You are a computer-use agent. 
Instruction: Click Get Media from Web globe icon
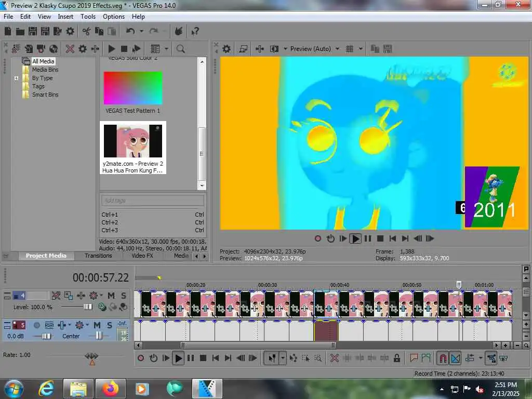coord(54,49)
